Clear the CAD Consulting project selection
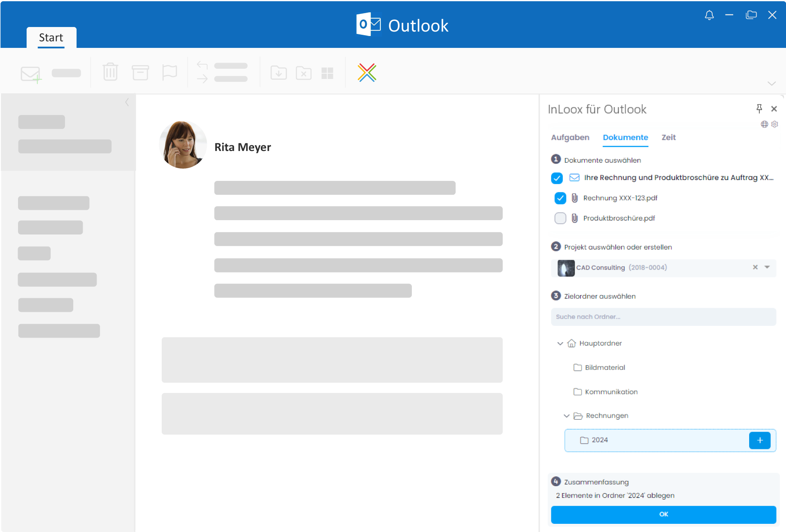This screenshot has height=532, width=786. 755,267
